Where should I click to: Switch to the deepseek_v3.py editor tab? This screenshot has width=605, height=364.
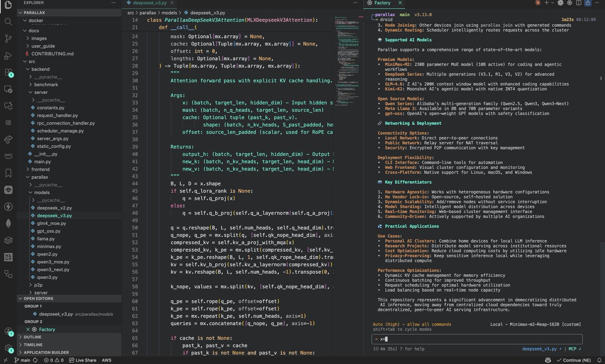149,3
